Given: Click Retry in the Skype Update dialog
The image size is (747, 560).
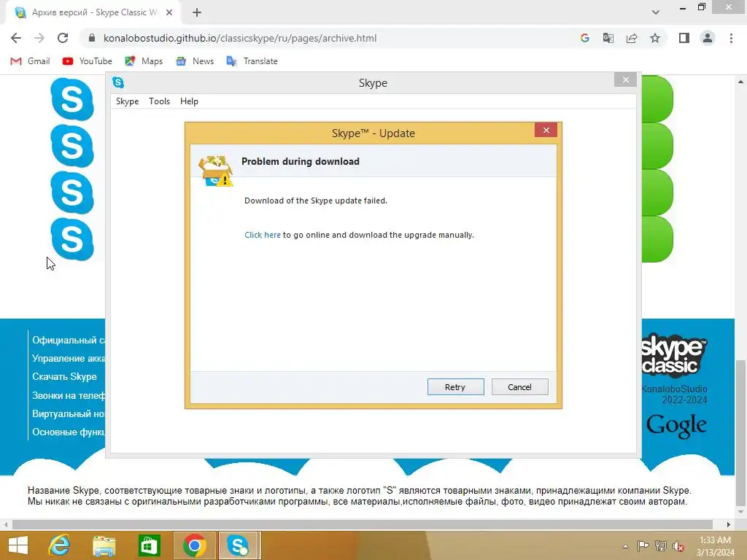Looking at the screenshot, I should (x=455, y=387).
